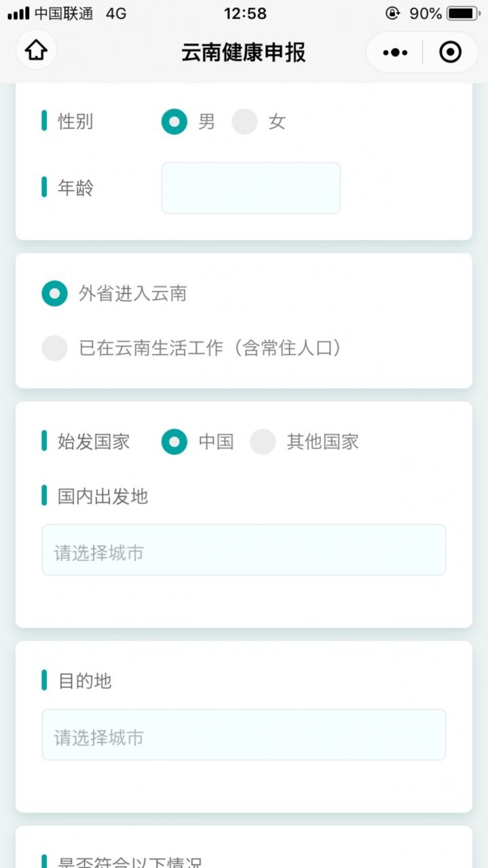488x868 pixels.
Task: Tap the 云南健康申报 page title
Action: coord(244,52)
